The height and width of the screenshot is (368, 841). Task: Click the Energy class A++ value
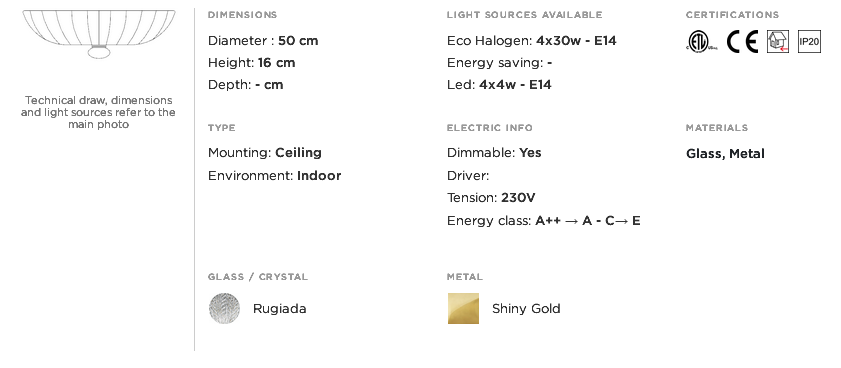[x=587, y=220]
